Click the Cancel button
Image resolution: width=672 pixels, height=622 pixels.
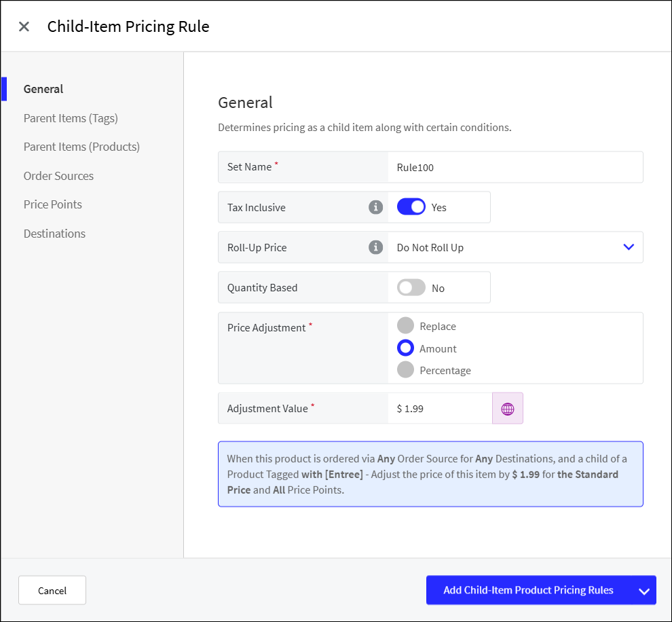[x=52, y=590]
